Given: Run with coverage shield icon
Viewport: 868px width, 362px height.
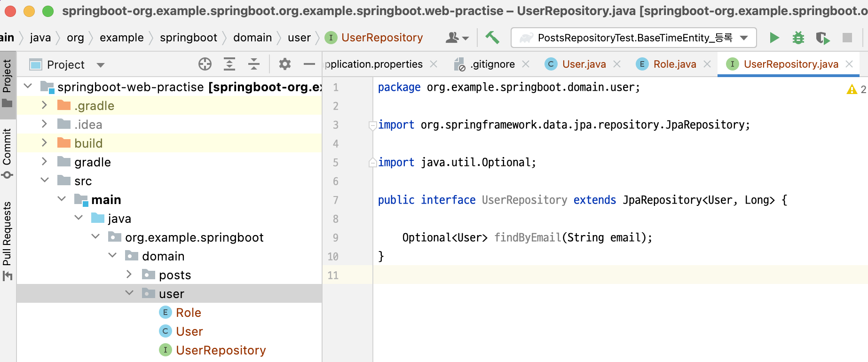Looking at the screenshot, I should pos(823,38).
